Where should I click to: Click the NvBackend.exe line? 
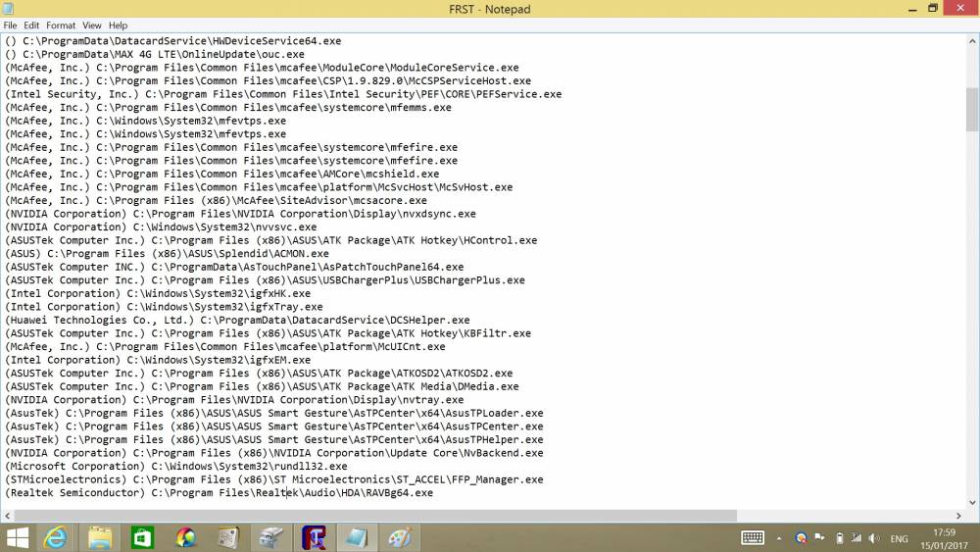pos(274,453)
